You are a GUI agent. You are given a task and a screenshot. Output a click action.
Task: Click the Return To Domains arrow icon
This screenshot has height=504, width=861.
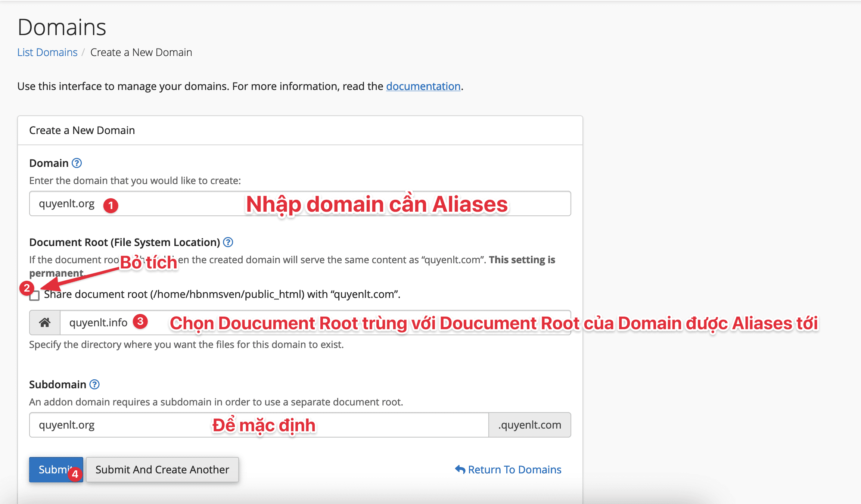coord(460,469)
